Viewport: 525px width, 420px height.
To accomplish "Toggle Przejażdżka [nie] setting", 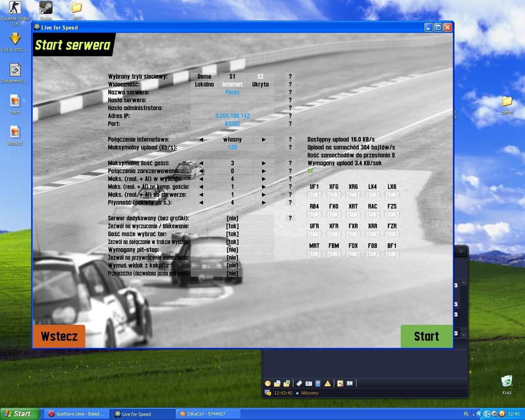I will (x=232, y=273).
